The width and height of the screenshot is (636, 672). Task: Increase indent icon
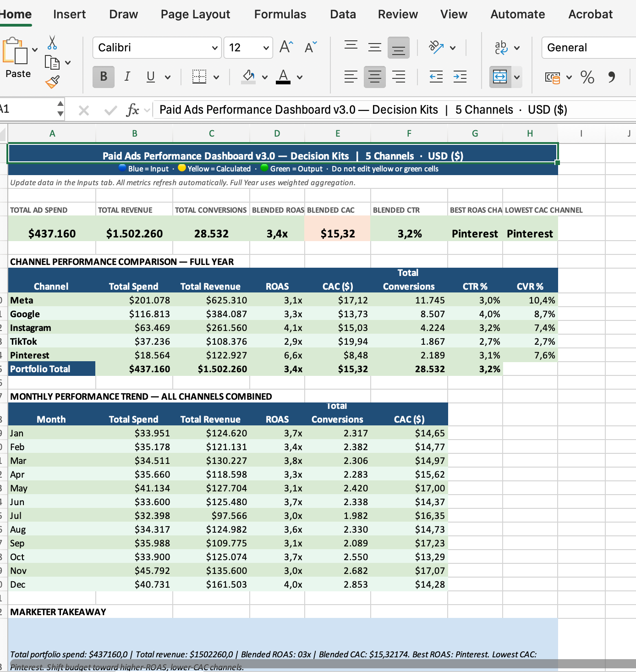460,77
